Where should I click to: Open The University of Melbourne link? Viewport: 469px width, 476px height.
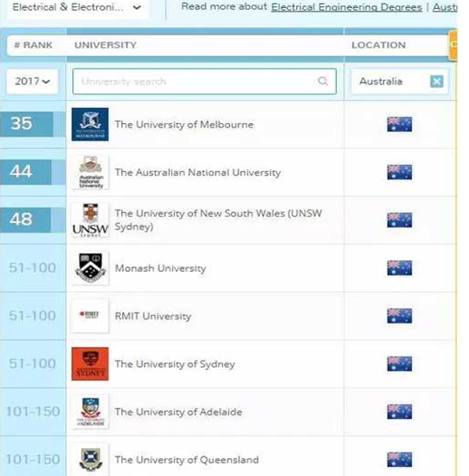184,125
